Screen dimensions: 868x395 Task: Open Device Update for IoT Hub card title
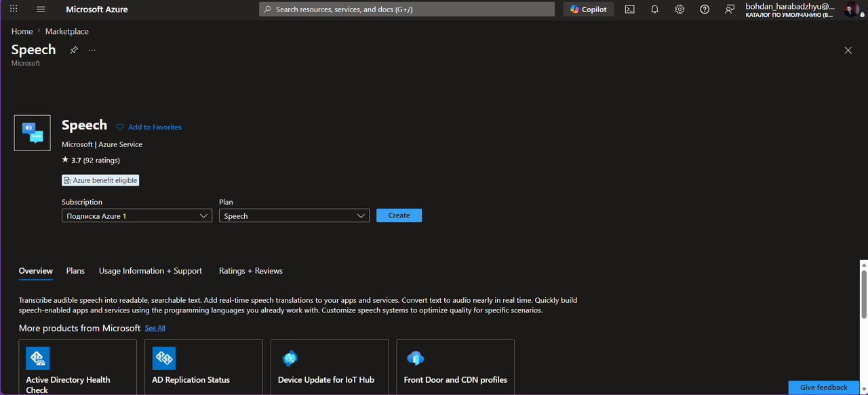click(x=326, y=380)
